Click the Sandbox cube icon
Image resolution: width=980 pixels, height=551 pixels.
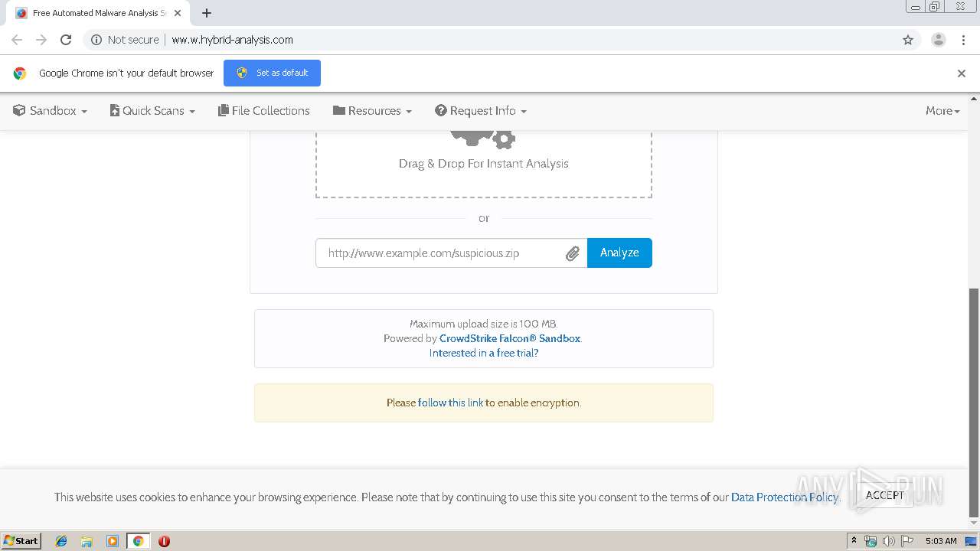(x=19, y=110)
